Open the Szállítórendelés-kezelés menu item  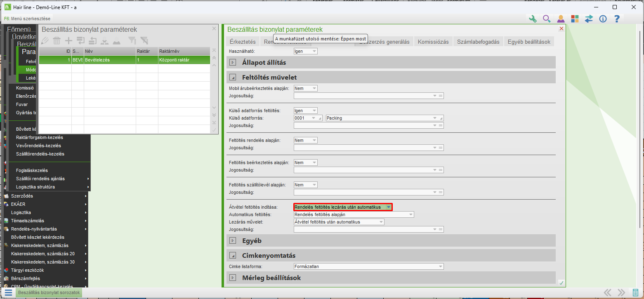click(40, 154)
